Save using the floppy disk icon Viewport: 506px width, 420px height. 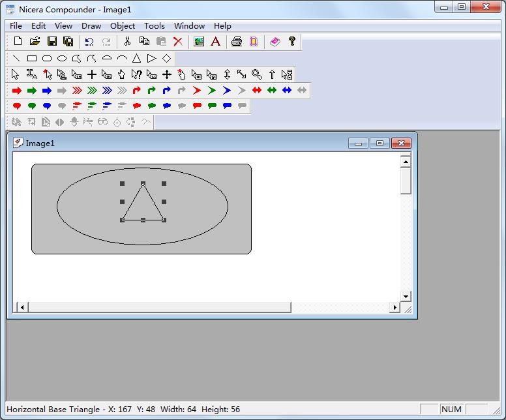click(52, 41)
